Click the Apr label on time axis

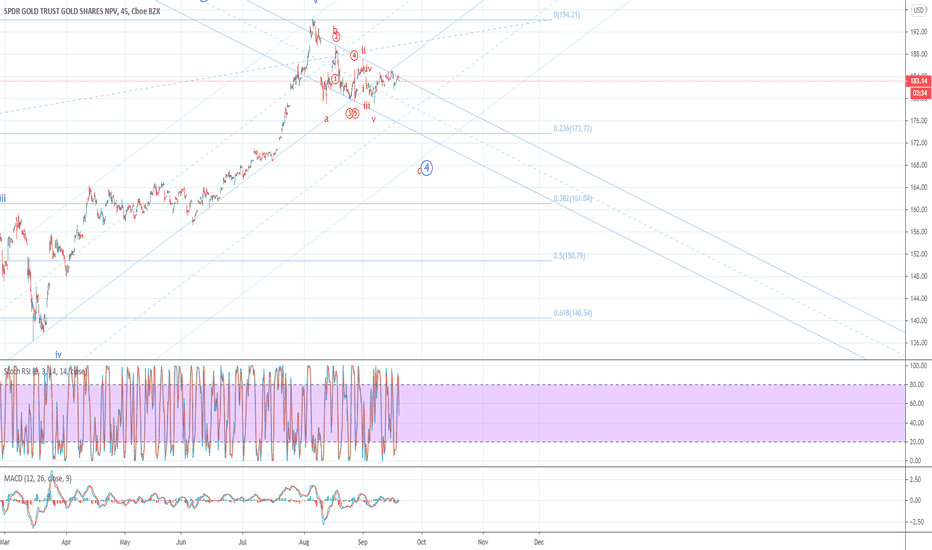point(66,542)
